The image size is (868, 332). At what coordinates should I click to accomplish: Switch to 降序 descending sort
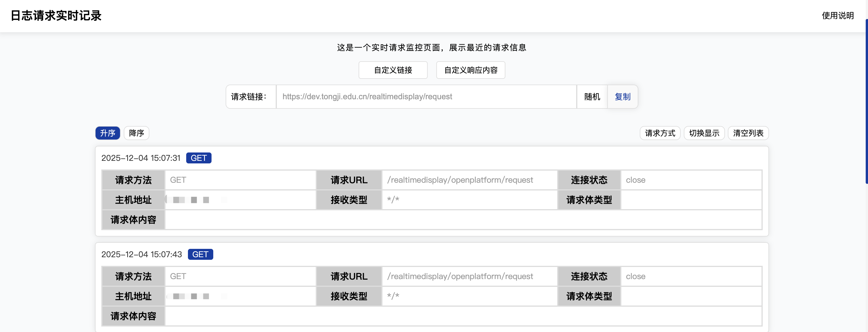pyautogui.click(x=136, y=133)
